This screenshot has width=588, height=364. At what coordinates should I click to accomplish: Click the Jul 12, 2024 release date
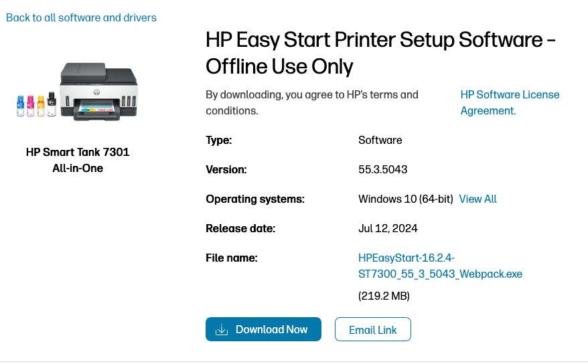(388, 228)
